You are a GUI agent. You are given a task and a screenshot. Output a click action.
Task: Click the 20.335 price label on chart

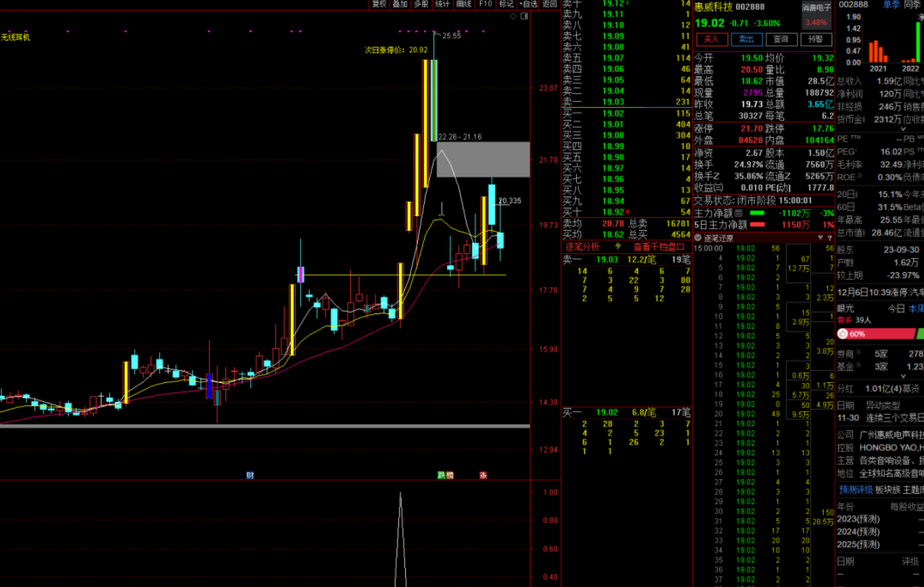coord(510,201)
